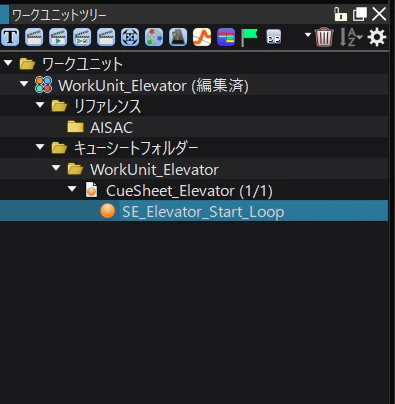Click the colored dots circle icon
395x404 pixels.
[154, 37]
